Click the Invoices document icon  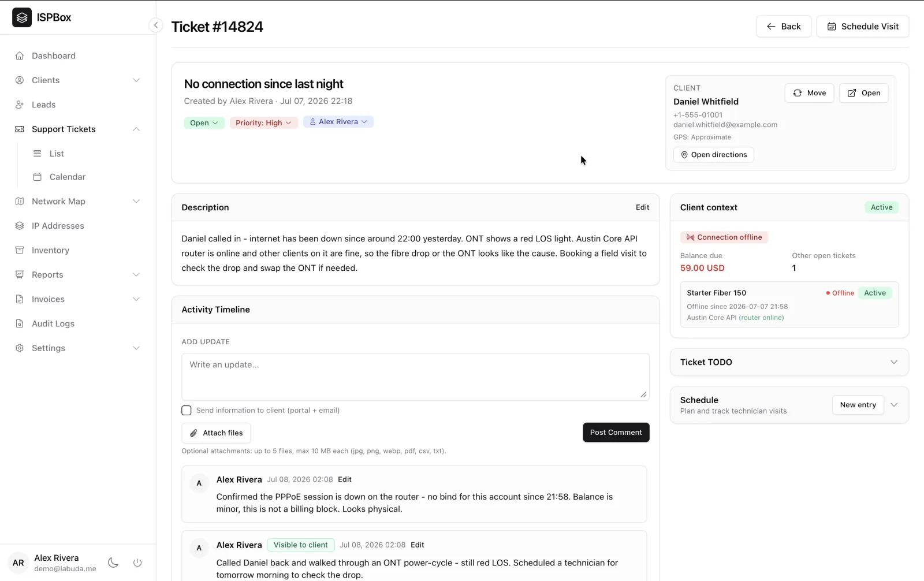20,299
